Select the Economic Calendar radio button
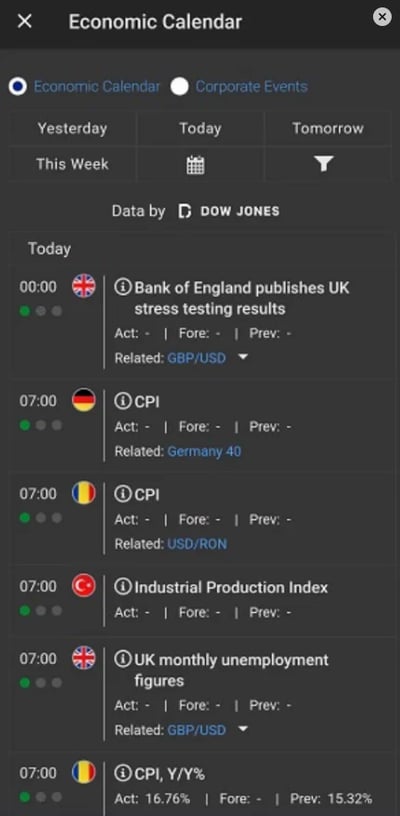Screen dimensions: 400x816 point(18,86)
